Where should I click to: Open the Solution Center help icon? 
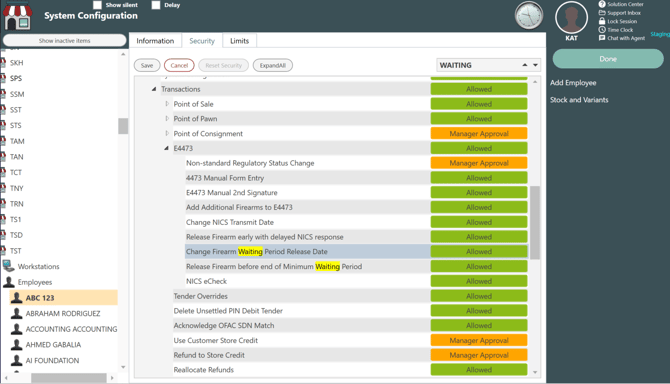[x=602, y=4]
